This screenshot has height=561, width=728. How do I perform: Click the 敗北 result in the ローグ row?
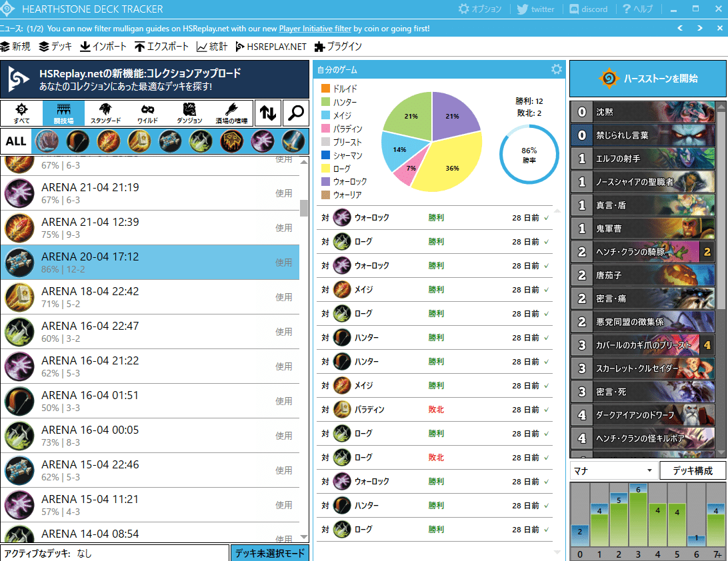pyautogui.click(x=436, y=458)
